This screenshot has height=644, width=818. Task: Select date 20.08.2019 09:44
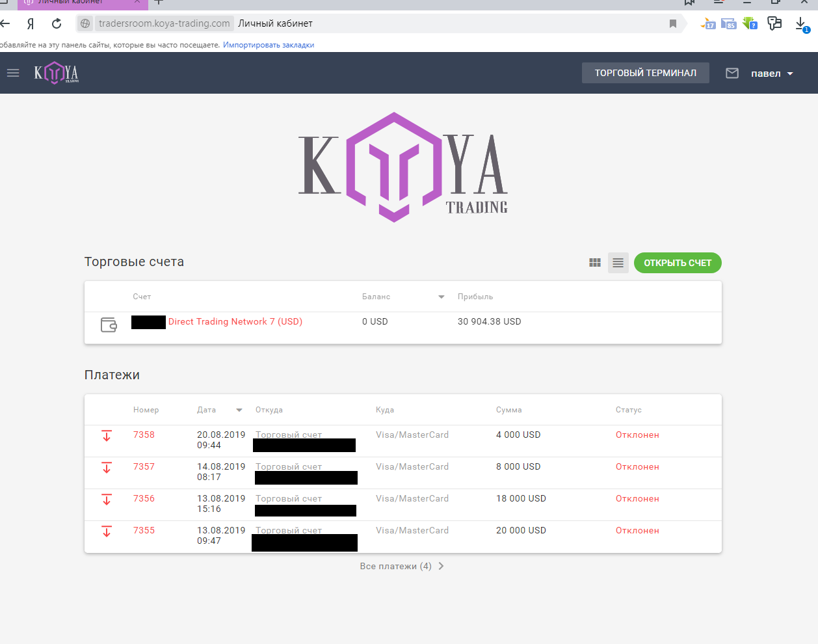click(221, 440)
